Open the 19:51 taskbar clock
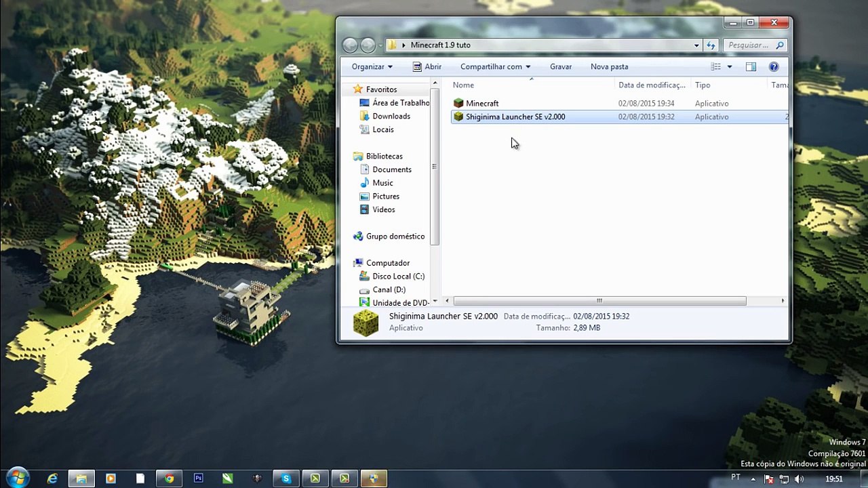868x488 pixels. (834, 479)
